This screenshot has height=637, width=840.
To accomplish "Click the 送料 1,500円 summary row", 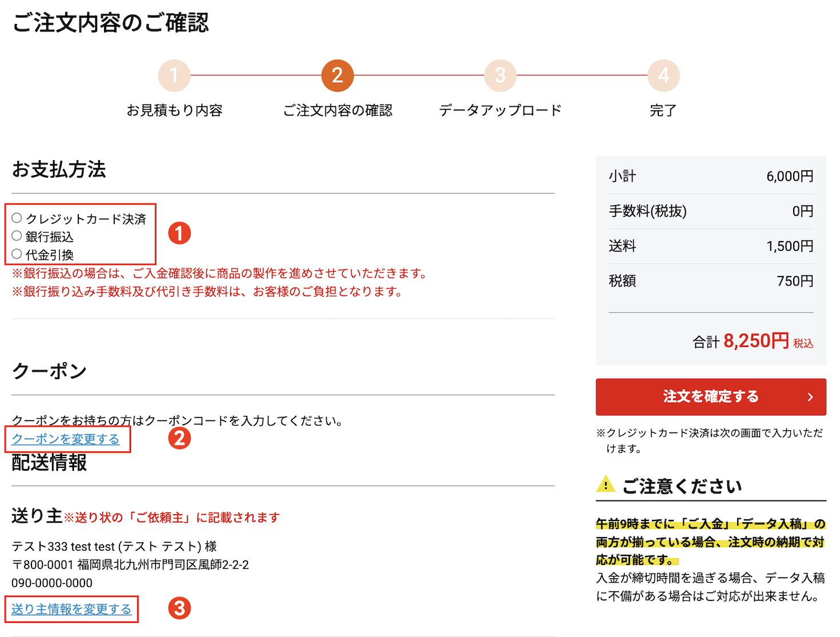I will (x=711, y=246).
